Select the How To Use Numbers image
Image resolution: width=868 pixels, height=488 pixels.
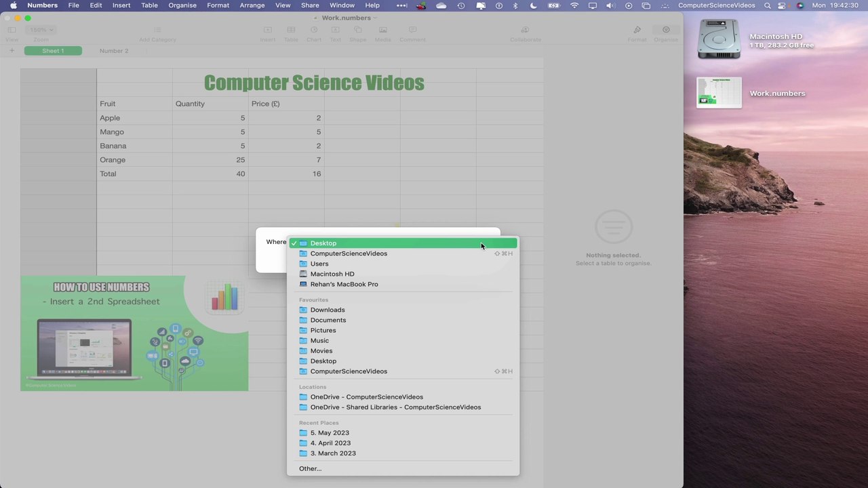(134, 333)
